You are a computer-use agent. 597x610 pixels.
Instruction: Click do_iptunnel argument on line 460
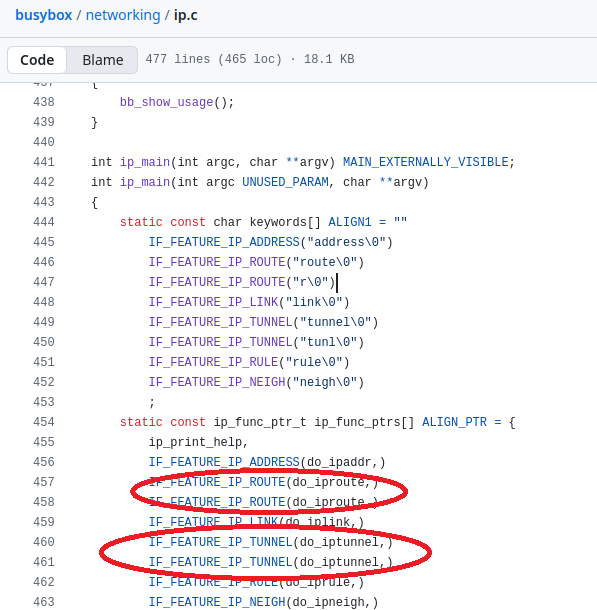[x=339, y=542]
